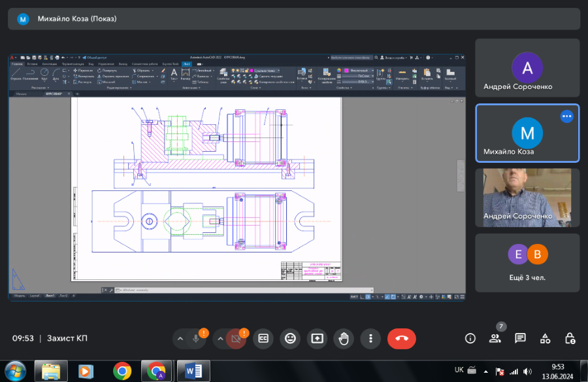Leave the call with red hang-up button
The image size is (588, 382).
(402, 338)
